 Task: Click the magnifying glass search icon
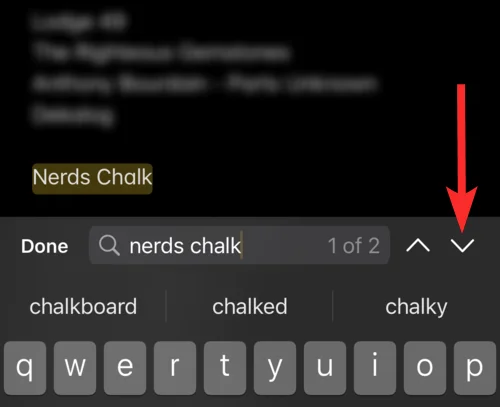(109, 245)
